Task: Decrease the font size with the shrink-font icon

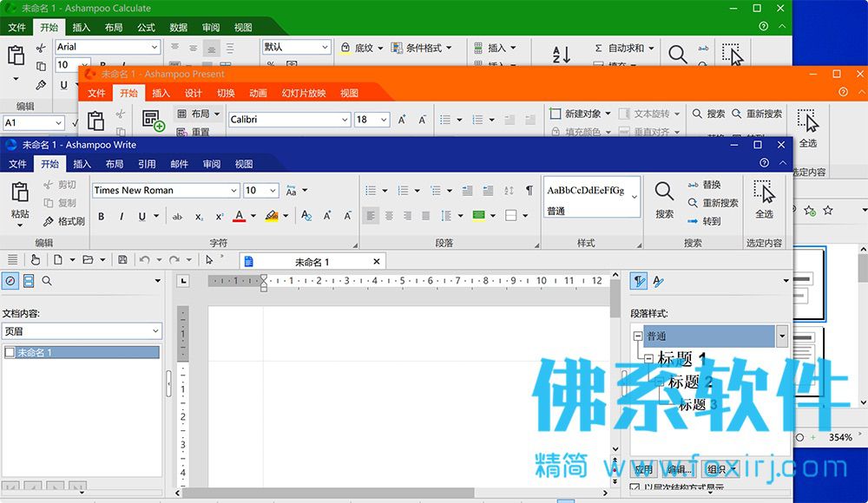Action: pyautogui.click(x=347, y=216)
